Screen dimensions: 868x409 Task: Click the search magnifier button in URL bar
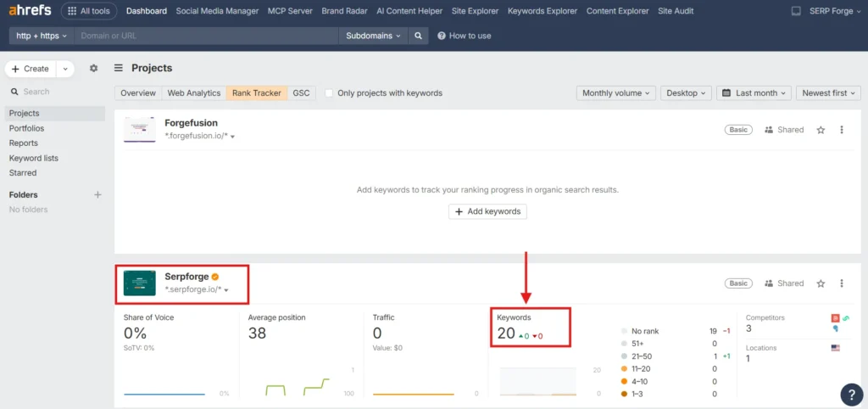(x=417, y=36)
